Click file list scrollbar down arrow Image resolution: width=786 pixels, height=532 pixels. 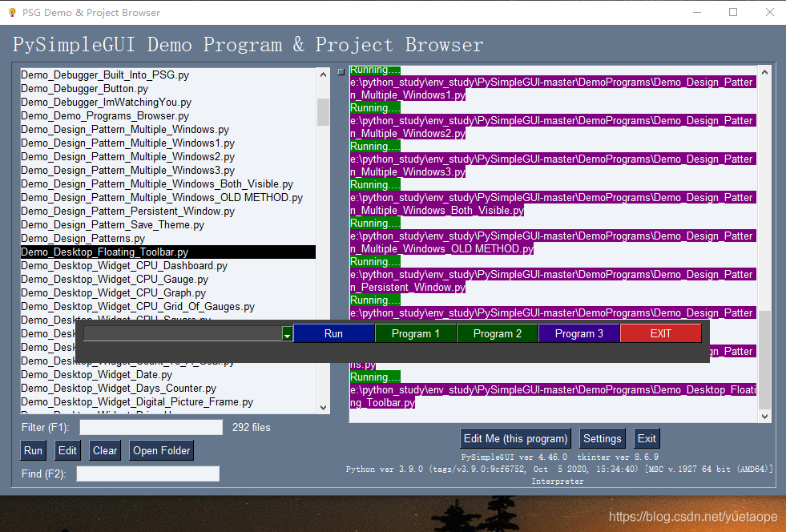[324, 408]
